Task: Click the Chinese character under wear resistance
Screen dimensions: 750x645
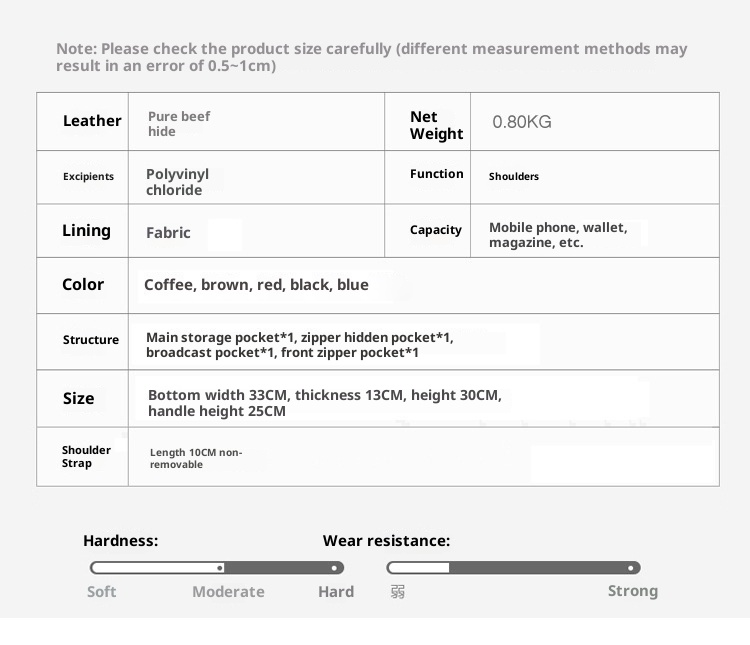Action: [398, 591]
